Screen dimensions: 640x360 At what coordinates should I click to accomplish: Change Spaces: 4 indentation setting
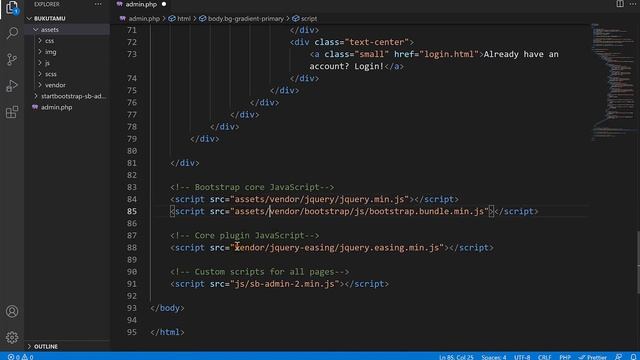(493, 357)
